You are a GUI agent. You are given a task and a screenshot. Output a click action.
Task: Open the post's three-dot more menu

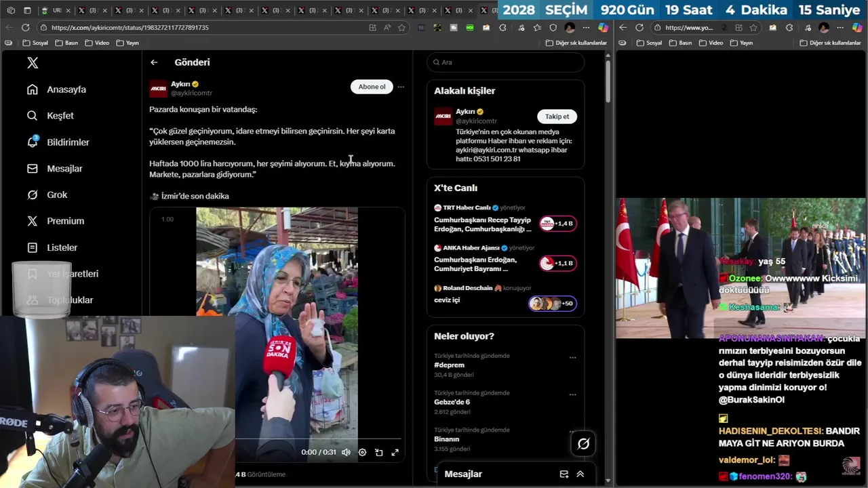[401, 87]
